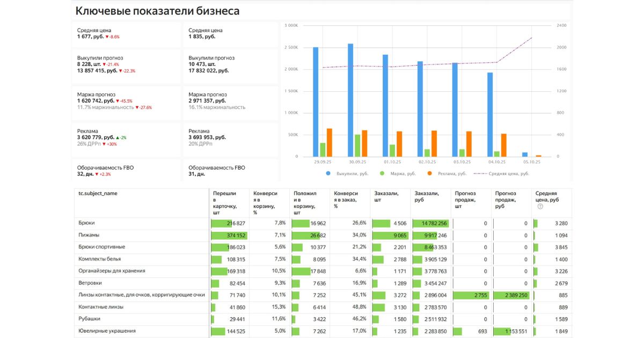Sort by the tc.subject_name column header
This screenshot has height=338, width=644.
click(98, 193)
